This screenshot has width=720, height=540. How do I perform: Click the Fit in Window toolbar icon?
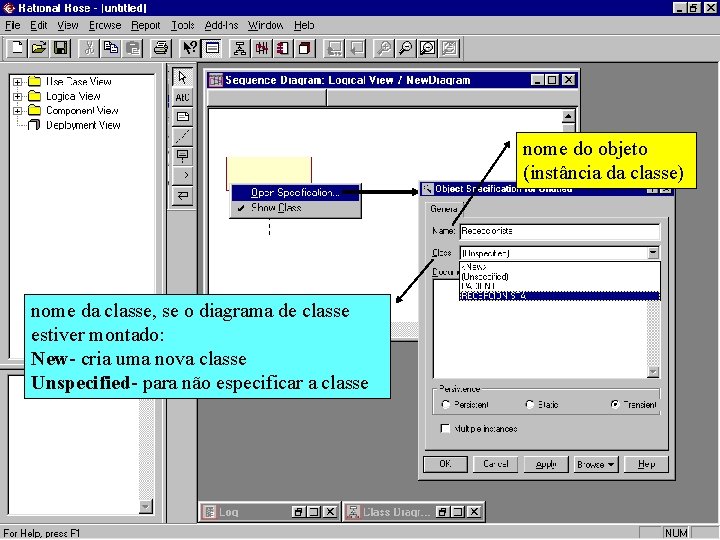428,48
